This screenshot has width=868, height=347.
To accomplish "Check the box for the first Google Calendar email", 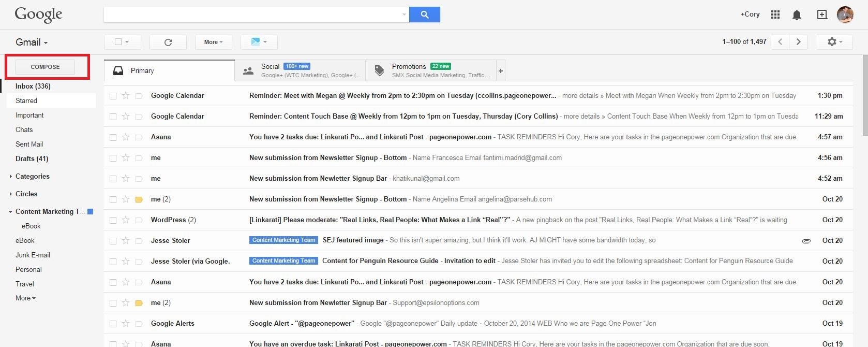I will (113, 96).
